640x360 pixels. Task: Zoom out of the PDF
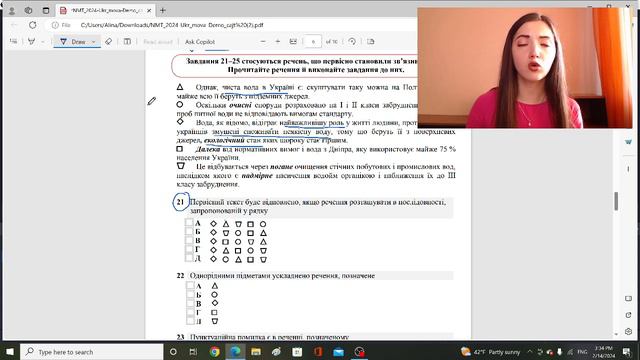coord(263,42)
